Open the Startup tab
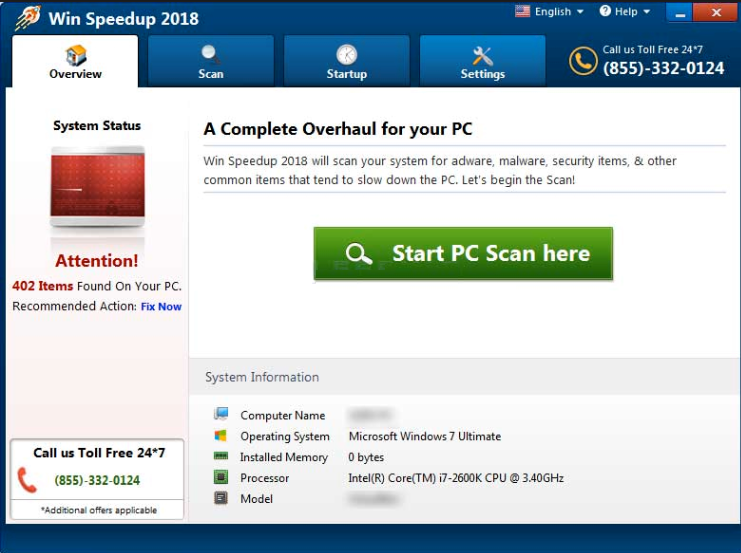 (346, 62)
